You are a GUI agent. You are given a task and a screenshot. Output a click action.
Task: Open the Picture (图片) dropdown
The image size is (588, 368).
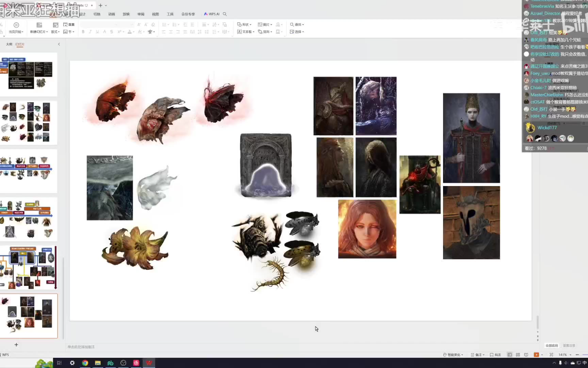click(x=265, y=25)
